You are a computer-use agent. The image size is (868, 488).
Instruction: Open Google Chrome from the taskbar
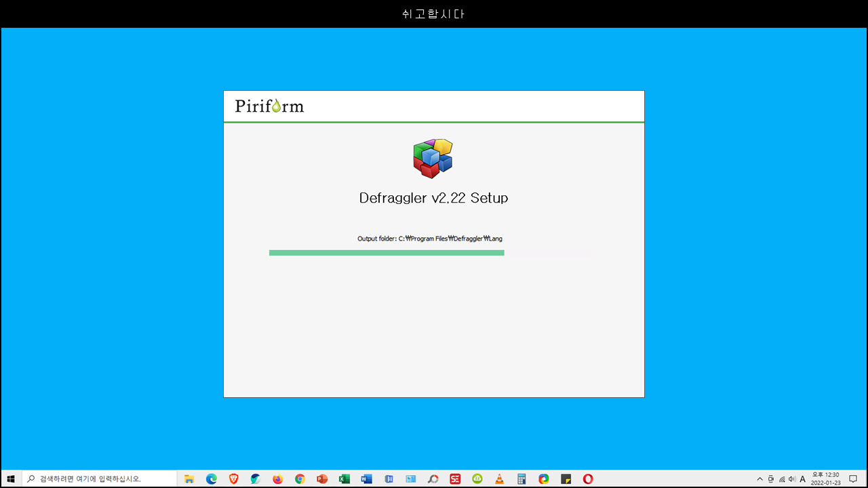coord(300,479)
